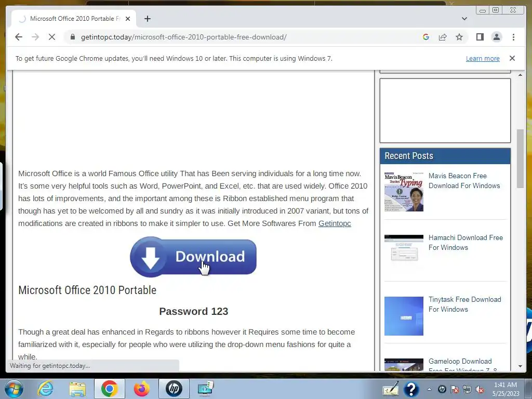
Task: Open the network status tray icon
Action: tap(467, 390)
